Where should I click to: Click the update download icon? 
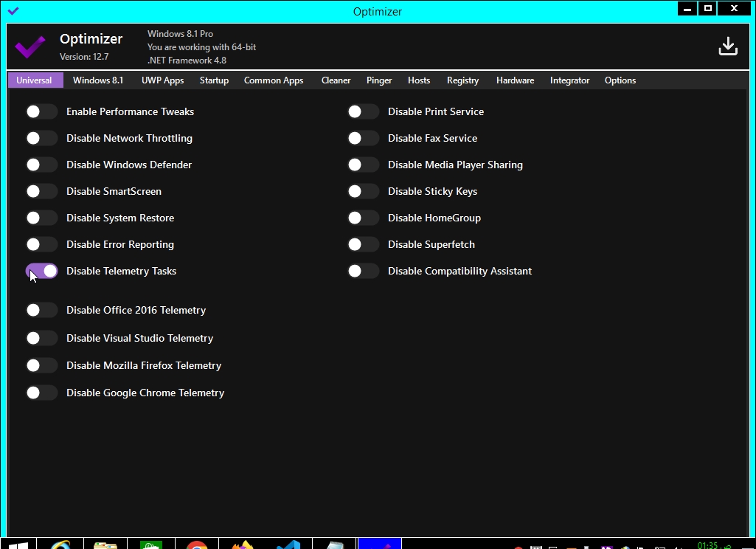[x=728, y=46]
